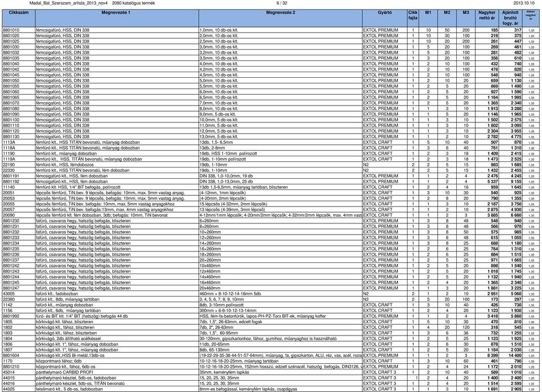The image size is (542, 392).
Task: Click the M2 column header
Action: point(447,18)
